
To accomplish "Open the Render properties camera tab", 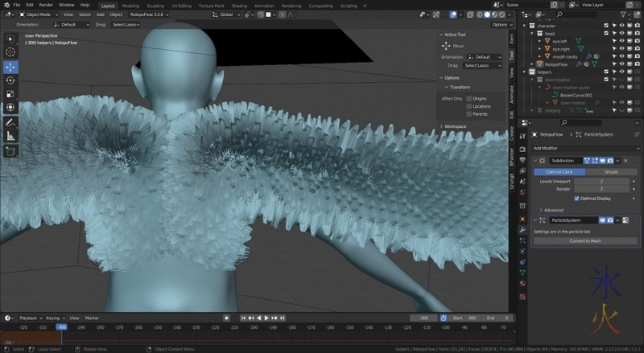I will (x=522, y=150).
